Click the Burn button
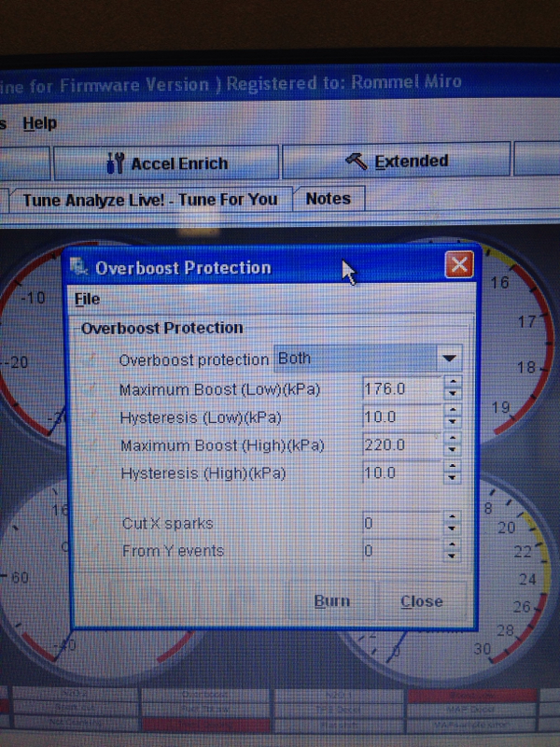Screen dimensions: 560x747 [332, 601]
